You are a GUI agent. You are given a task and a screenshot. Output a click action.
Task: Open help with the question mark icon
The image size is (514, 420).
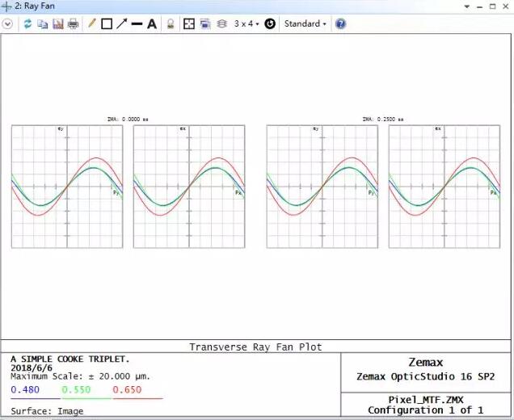[x=340, y=23]
